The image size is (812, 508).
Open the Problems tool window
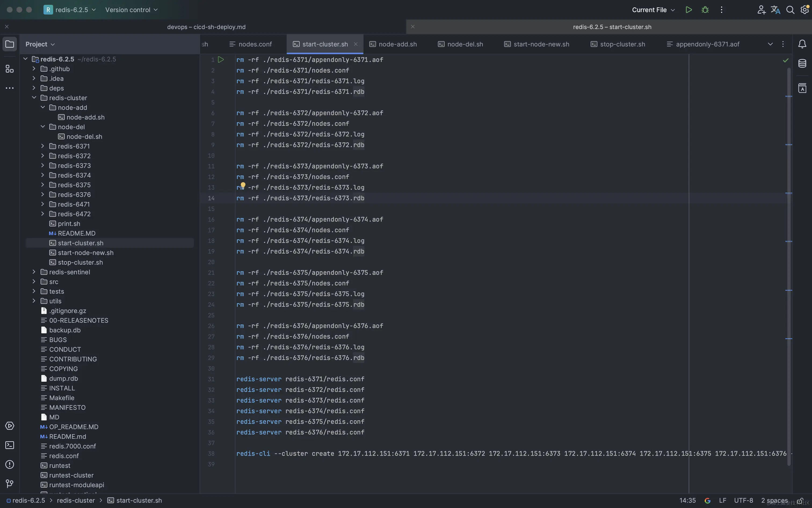[10, 464]
